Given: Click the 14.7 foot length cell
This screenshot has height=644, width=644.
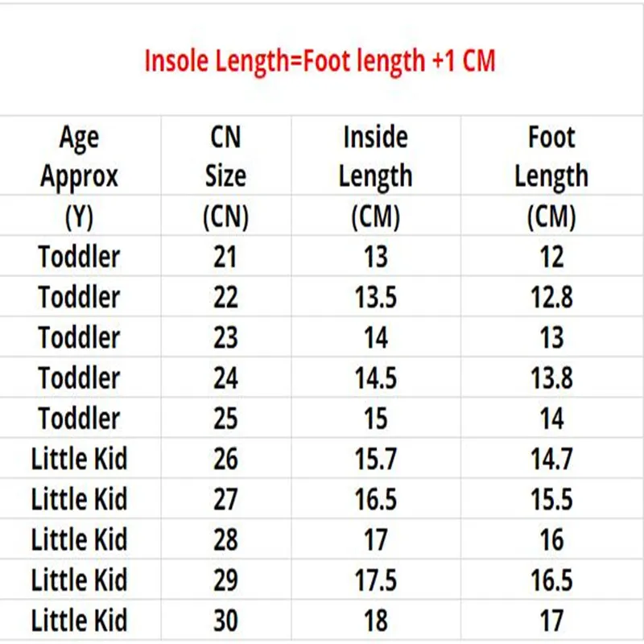Looking at the screenshot, I should click(551, 459).
